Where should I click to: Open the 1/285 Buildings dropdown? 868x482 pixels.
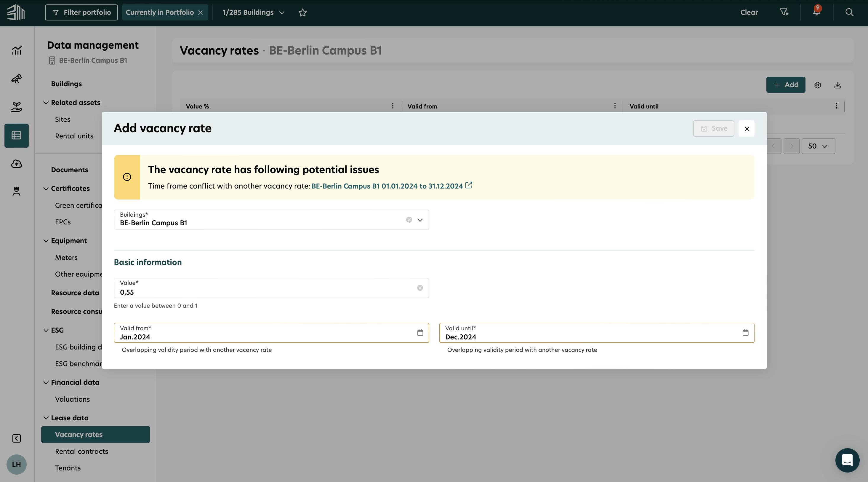253,12
